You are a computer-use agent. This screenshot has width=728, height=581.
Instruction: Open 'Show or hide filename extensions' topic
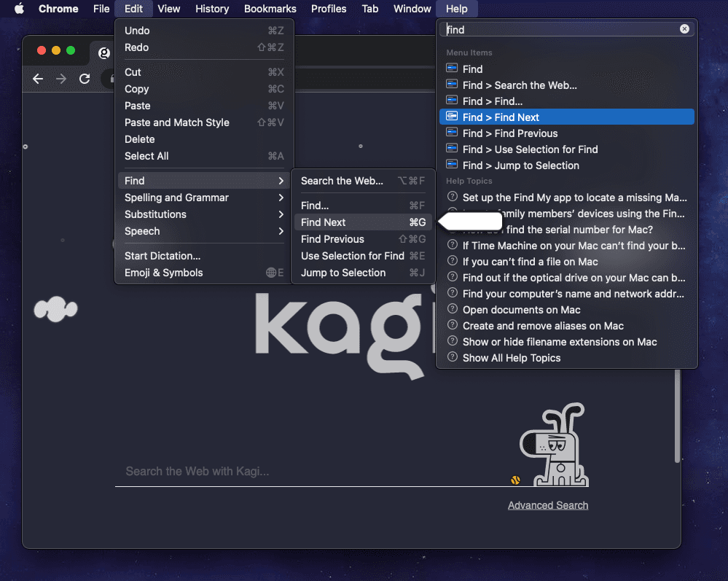pyautogui.click(x=567, y=341)
